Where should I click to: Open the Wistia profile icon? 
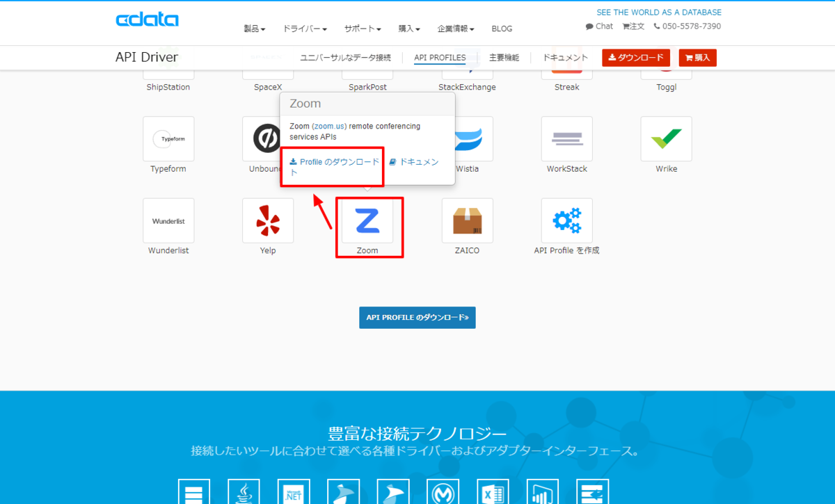(x=473, y=139)
